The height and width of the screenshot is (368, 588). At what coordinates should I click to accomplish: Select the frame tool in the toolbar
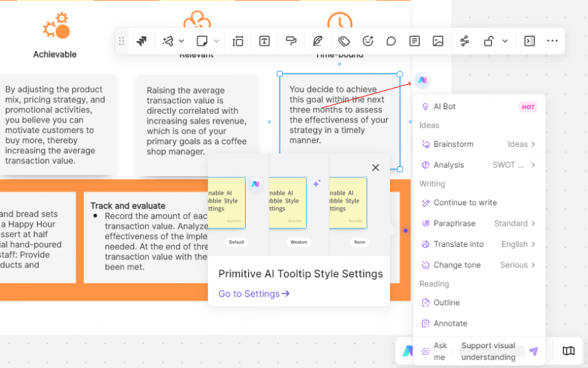click(x=238, y=41)
